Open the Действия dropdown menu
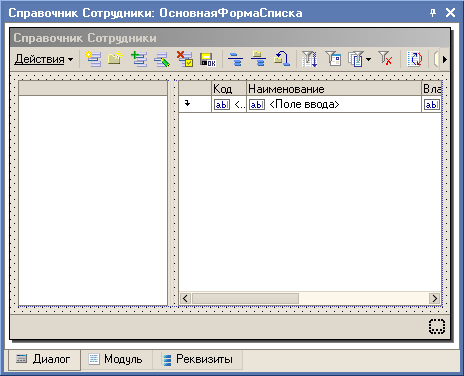The width and height of the screenshot is (464, 376). point(44,59)
